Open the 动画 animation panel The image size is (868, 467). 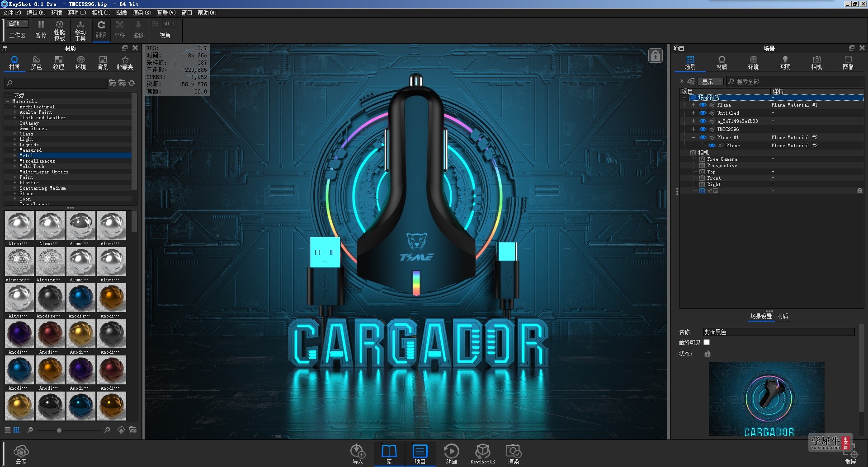point(451,454)
